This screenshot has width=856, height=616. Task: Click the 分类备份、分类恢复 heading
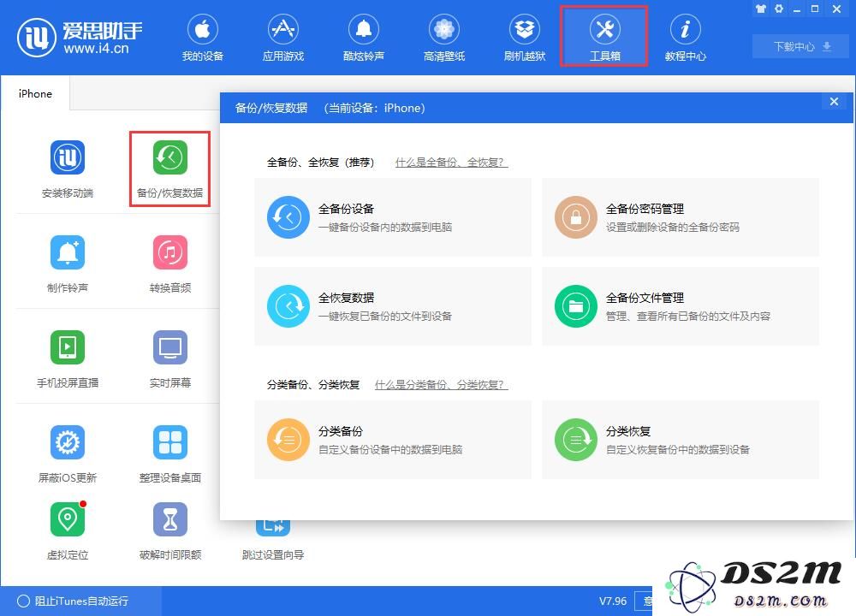click(312, 385)
